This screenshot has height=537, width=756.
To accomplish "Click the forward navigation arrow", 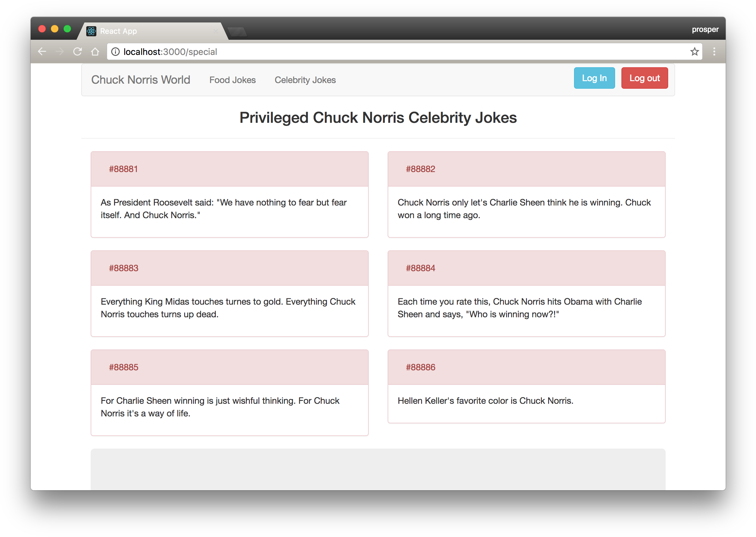I will (x=60, y=51).
